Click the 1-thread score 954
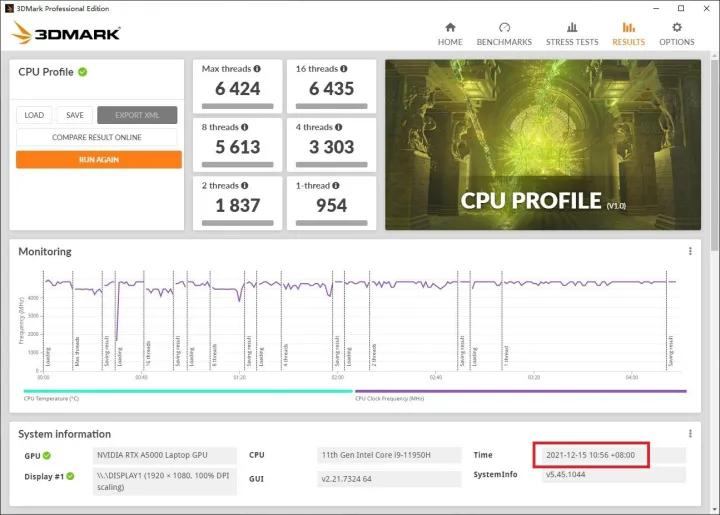The height and width of the screenshot is (515, 720). pyautogui.click(x=332, y=205)
